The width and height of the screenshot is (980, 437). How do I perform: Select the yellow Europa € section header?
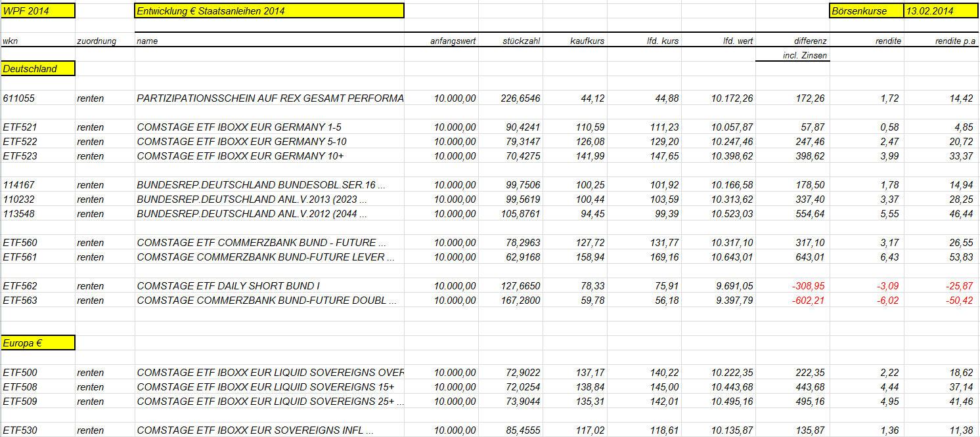click(x=38, y=343)
